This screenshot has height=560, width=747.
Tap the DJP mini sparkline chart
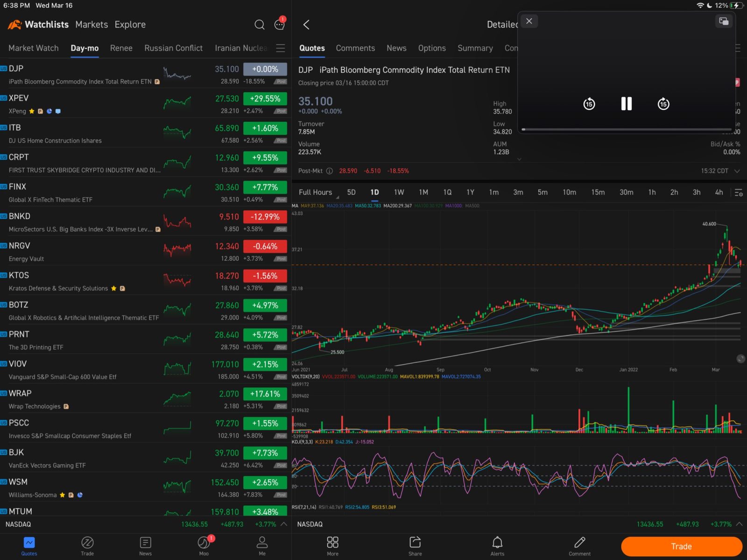point(177,74)
